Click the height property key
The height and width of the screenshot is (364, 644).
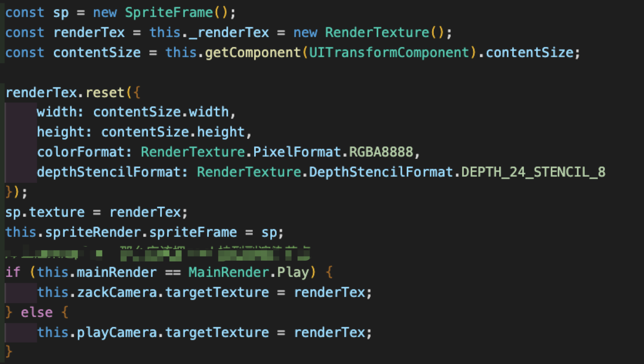(60, 132)
